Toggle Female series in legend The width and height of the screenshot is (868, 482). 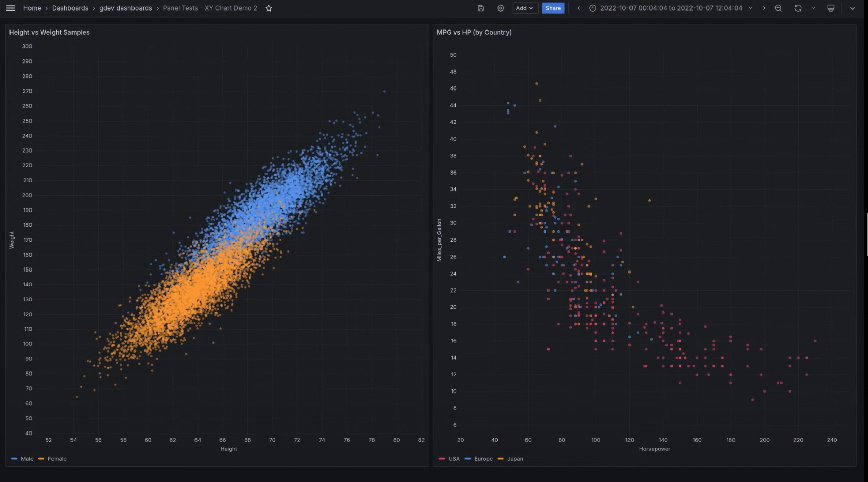pos(57,459)
